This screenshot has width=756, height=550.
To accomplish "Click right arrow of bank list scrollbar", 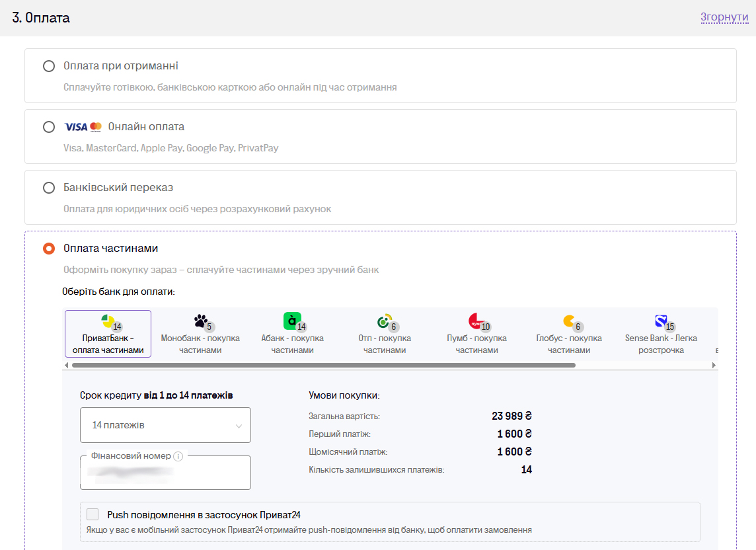I will point(714,365).
